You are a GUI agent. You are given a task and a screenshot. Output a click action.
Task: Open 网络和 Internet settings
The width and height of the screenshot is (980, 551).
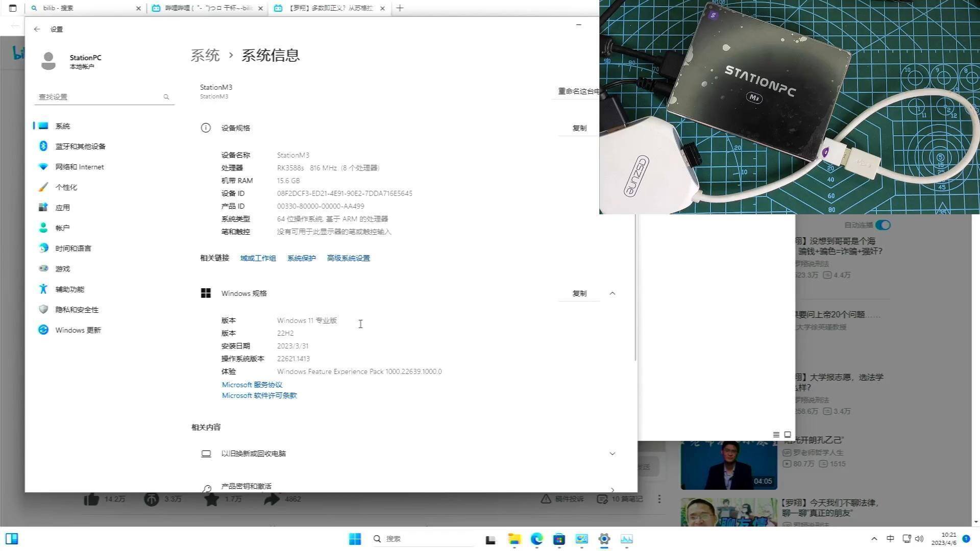[104, 167]
